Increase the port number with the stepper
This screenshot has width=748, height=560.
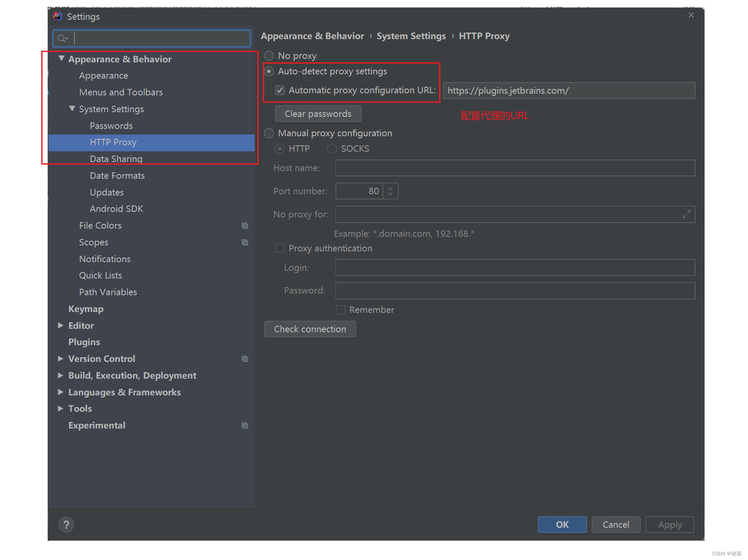[391, 188]
